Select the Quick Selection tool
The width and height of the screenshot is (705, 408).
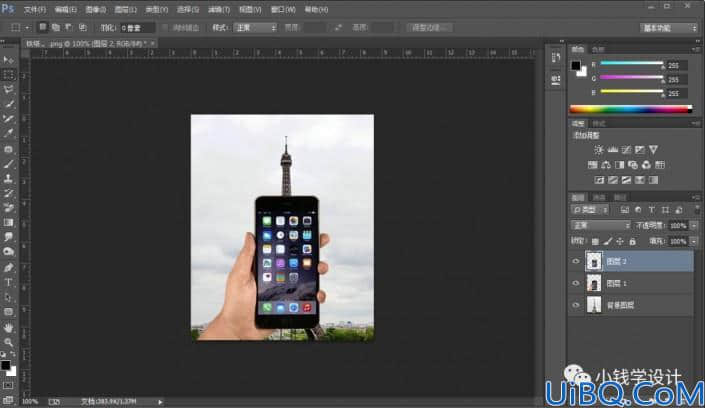(8, 104)
